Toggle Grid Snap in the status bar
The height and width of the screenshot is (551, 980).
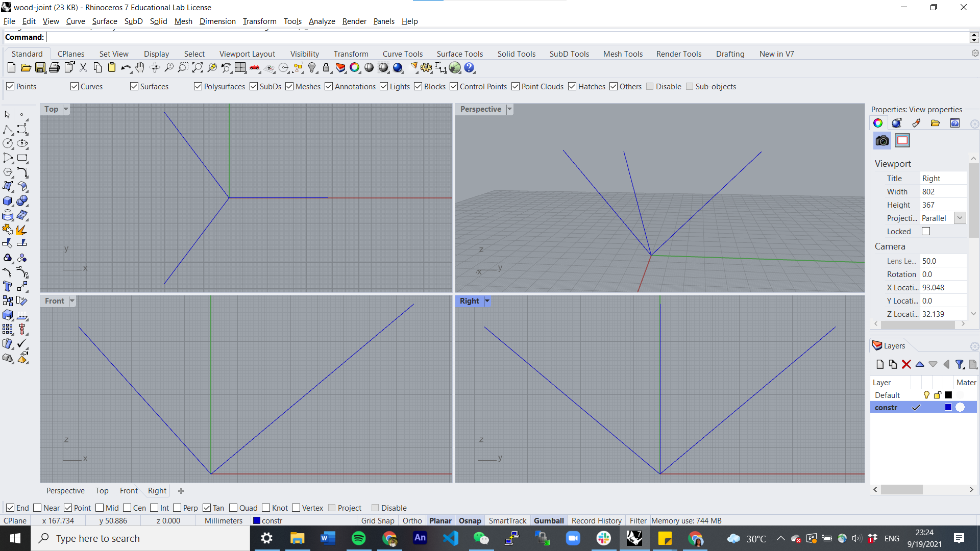(x=378, y=521)
